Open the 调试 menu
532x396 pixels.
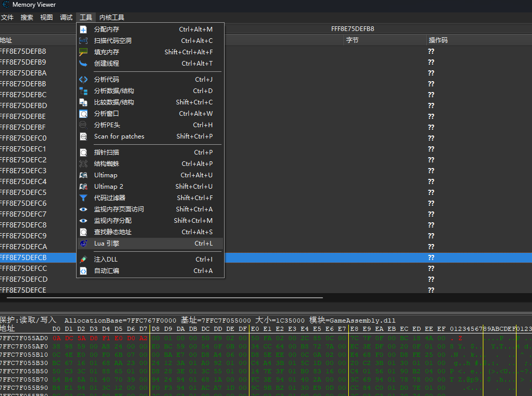(x=66, y=18)
